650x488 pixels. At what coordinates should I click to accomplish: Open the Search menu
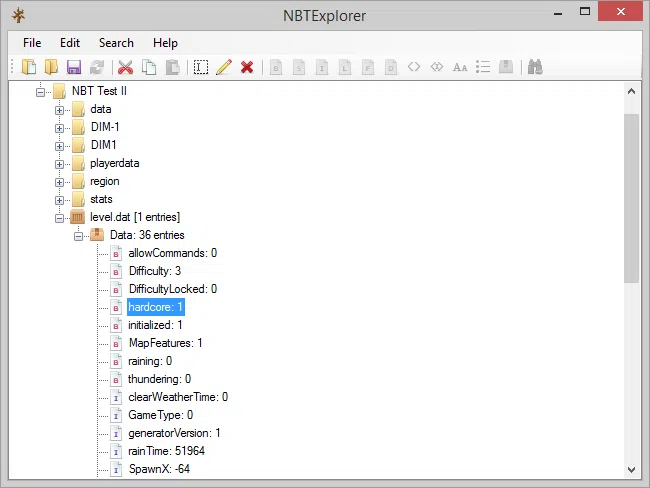(116, 43)
